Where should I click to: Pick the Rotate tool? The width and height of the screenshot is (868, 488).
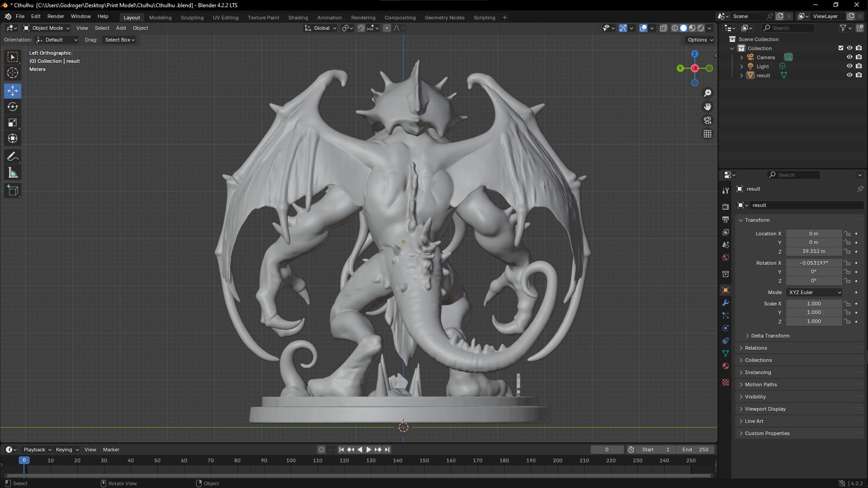[13, 107]
